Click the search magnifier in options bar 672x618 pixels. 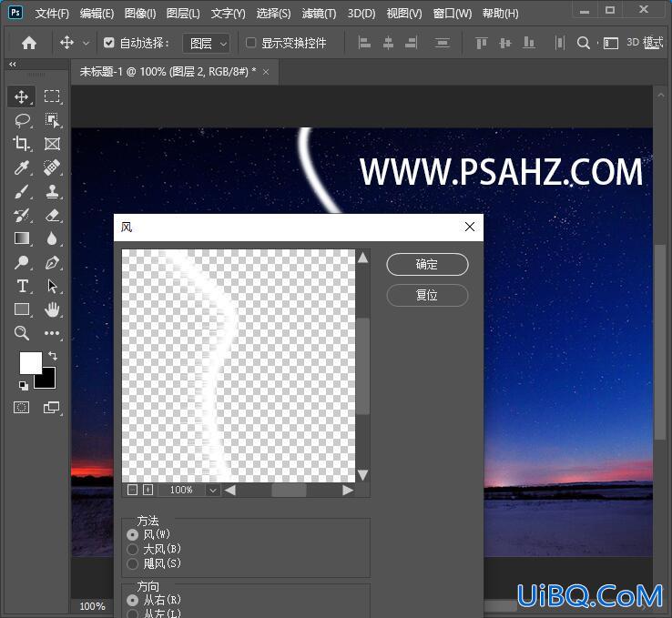584,43
